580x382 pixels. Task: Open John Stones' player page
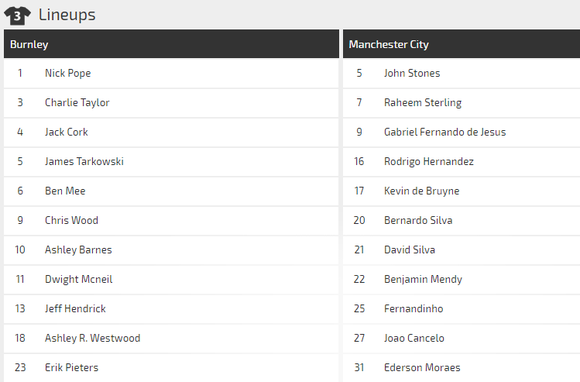coord(412,73)
